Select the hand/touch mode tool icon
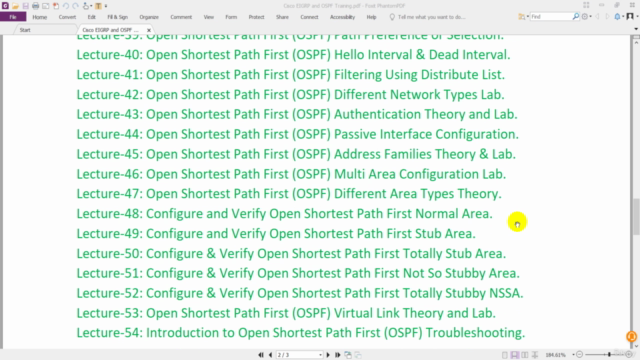This screenshot has width=640, height=360. (86, 6)
